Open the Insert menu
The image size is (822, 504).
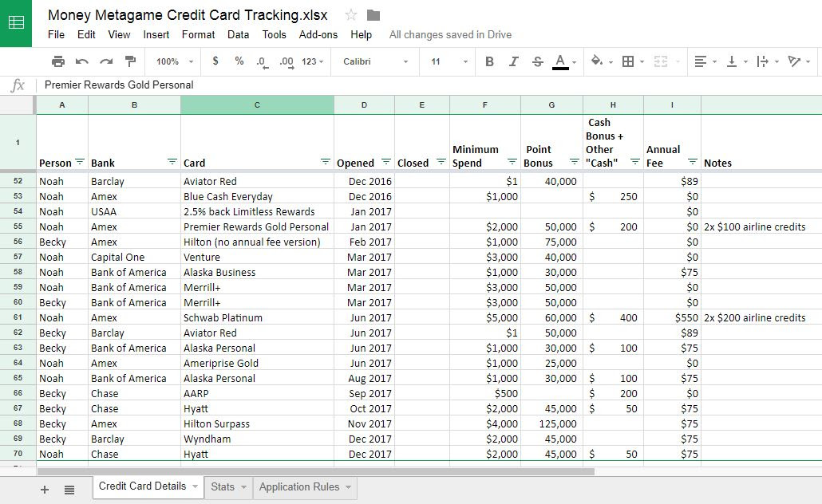[x=156, y=34]
